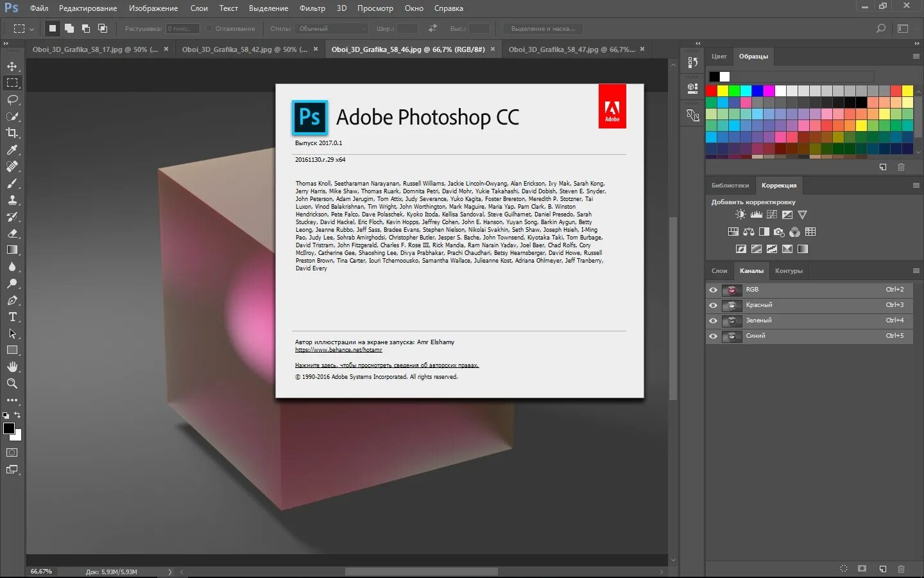Pick the red swatch in Образцы
The height and width of the screenshot is (578, 924).
[x=712, y=91]
